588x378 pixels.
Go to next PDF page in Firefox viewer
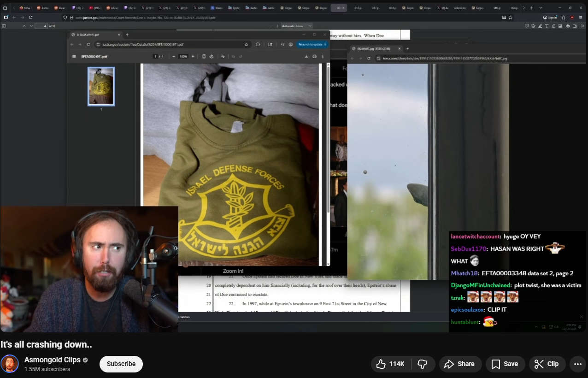31,26
